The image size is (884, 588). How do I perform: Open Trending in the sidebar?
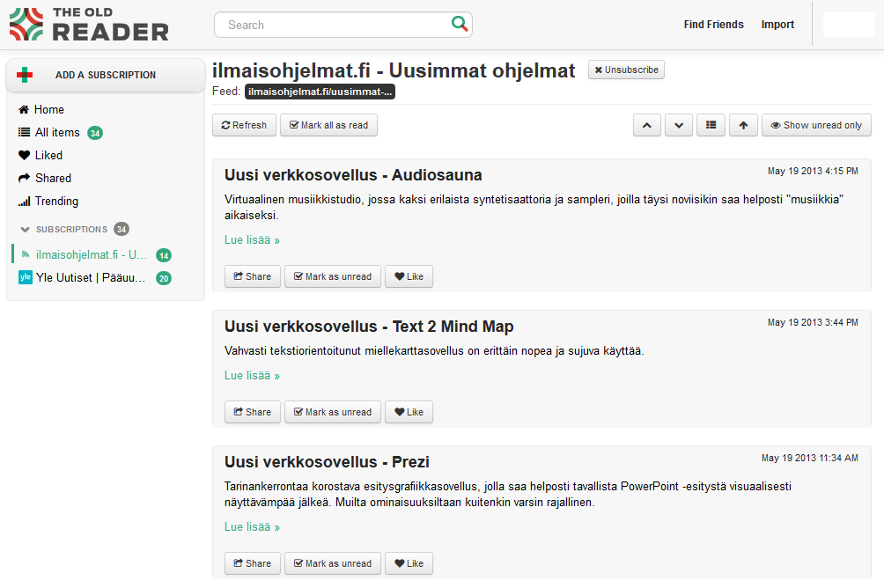click(x=48, y=202)
